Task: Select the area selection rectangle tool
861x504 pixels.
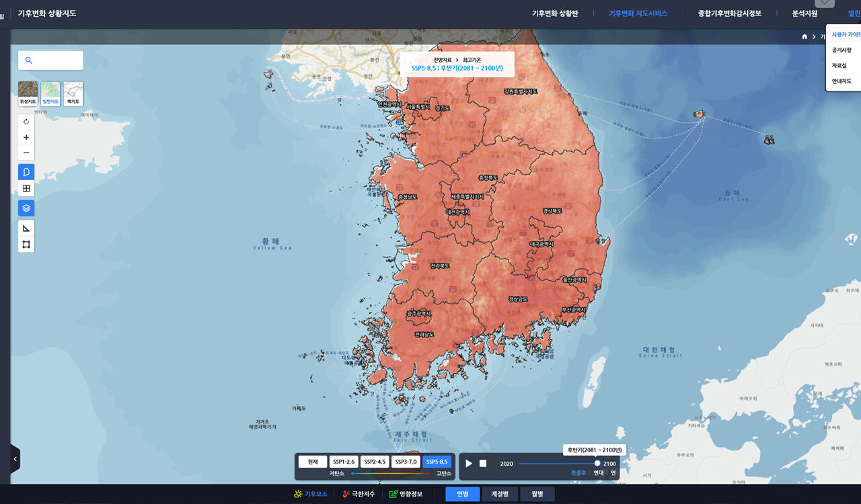Action: coord(26,245)
